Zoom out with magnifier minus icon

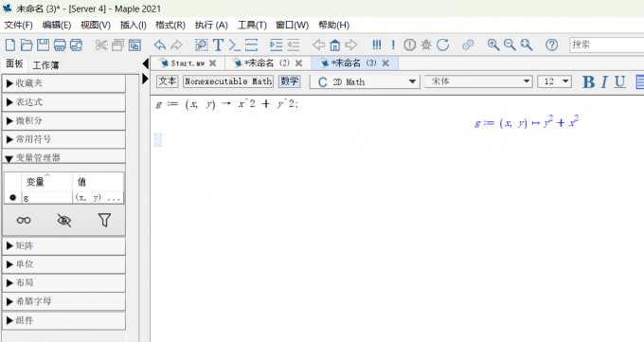[510, 45]
